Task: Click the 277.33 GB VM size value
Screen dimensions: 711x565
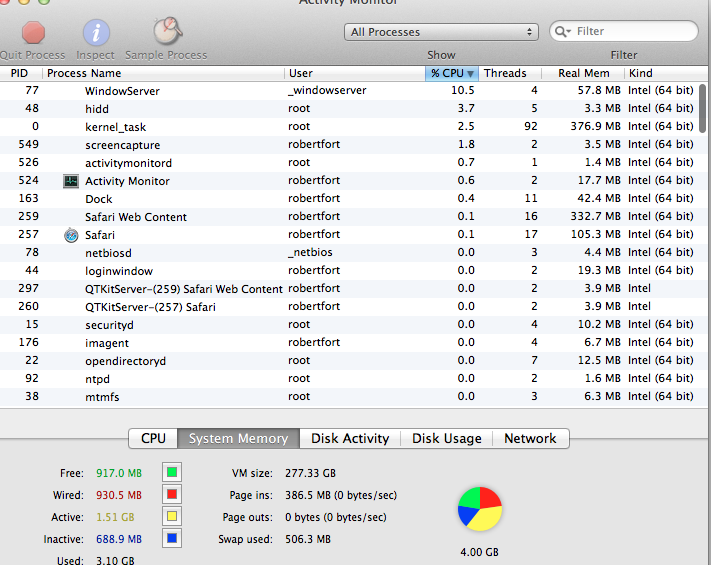Action: [311, 473]
